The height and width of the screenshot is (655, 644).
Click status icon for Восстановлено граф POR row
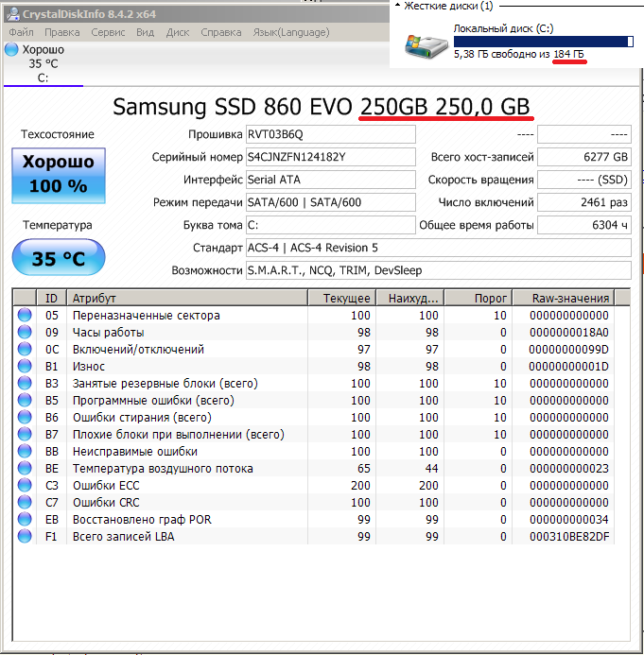[25, 519]
